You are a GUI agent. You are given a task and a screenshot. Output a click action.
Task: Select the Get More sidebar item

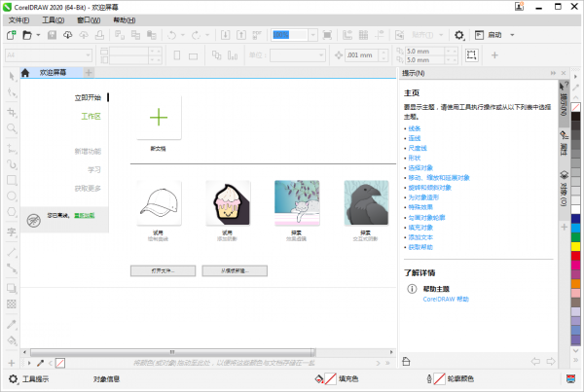coord(88,189)
